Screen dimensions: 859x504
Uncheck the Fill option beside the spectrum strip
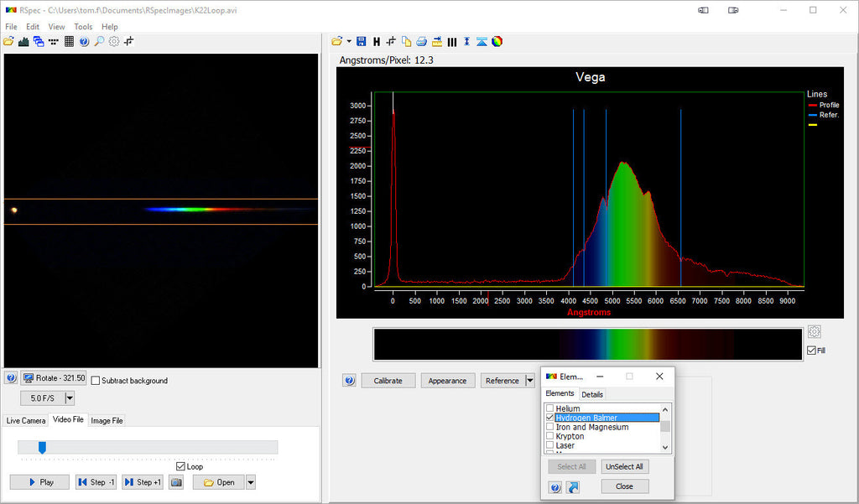811,350
